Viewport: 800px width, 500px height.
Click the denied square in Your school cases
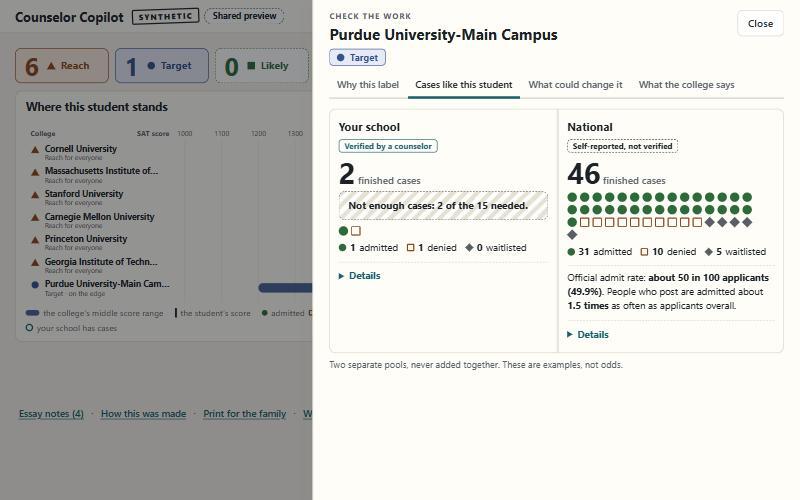(356, 231)
